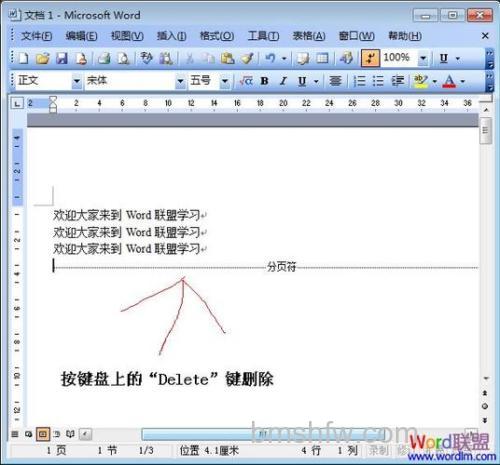Insert a table from the toolbar

(x=322, y=58)
